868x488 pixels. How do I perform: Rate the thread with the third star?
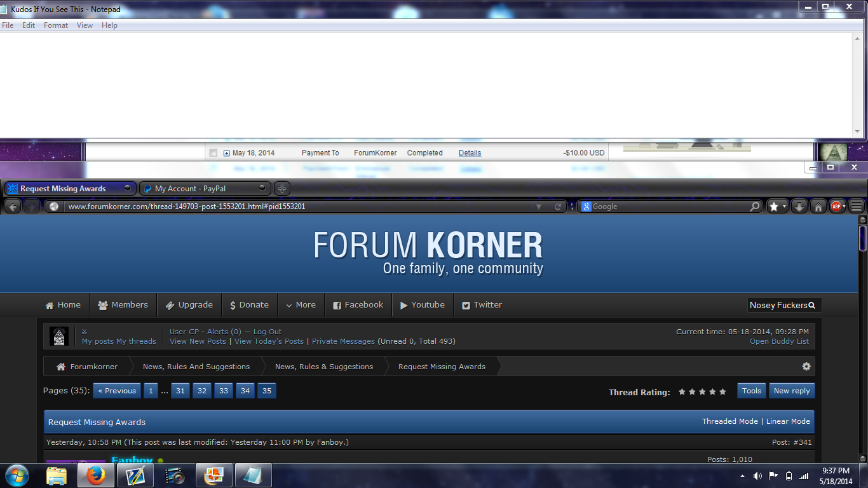pyautogui.click(x=702, y=392)
